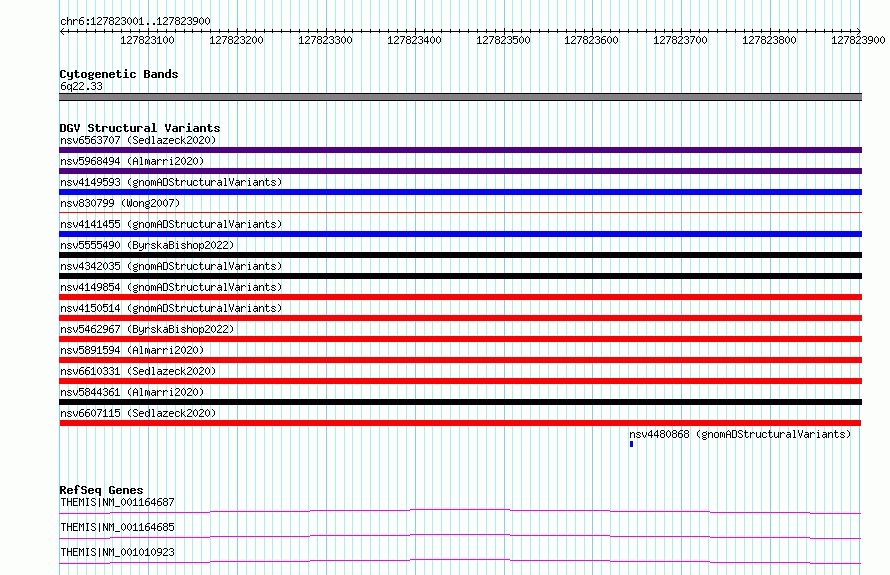Click ruler coordinate 127823300
Image resolution: width=890 pixels, height=575 pixels.
[325, 40]
